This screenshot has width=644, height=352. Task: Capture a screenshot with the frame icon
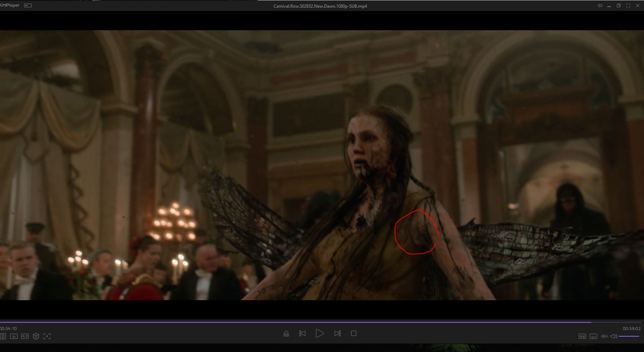[47, 336]
